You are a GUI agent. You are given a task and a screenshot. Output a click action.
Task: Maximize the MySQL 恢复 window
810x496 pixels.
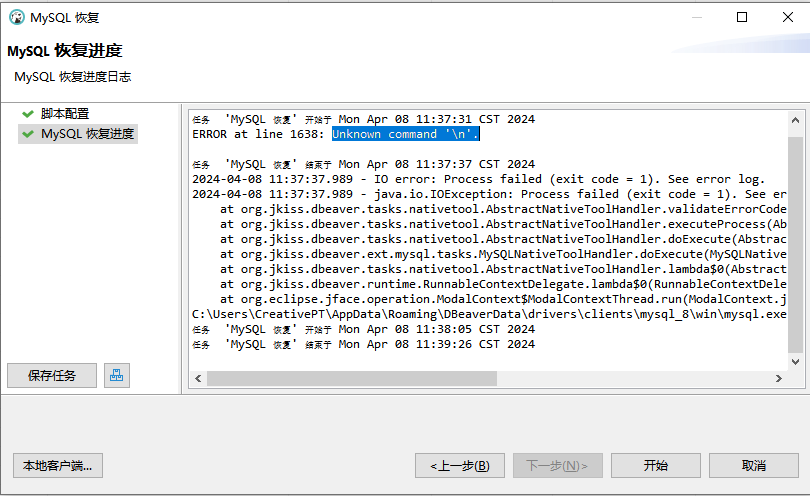click(x=742, y=17)
